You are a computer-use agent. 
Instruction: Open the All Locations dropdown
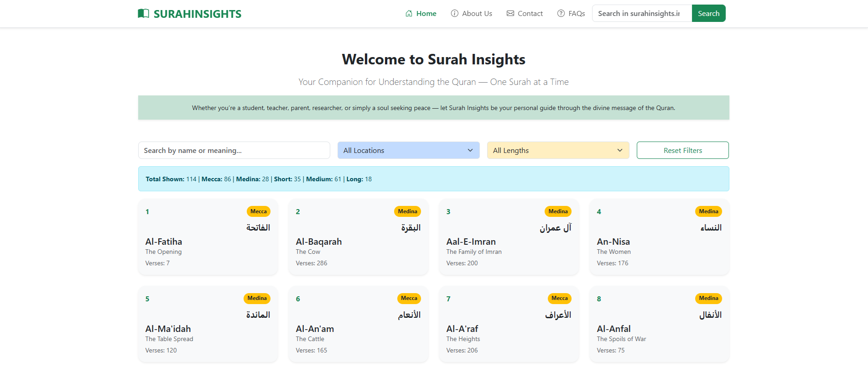pyautogui.click(x=408, y=150)
